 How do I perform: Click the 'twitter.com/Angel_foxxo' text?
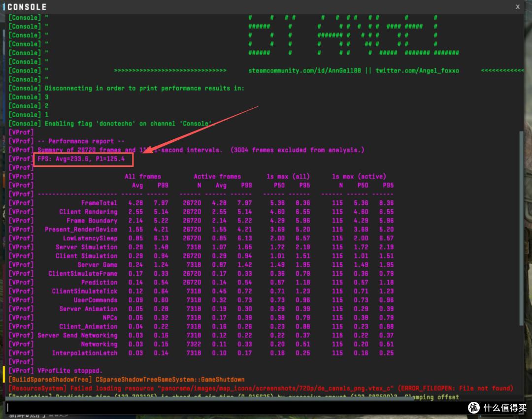pyautogui.click(x=417, y=70)
